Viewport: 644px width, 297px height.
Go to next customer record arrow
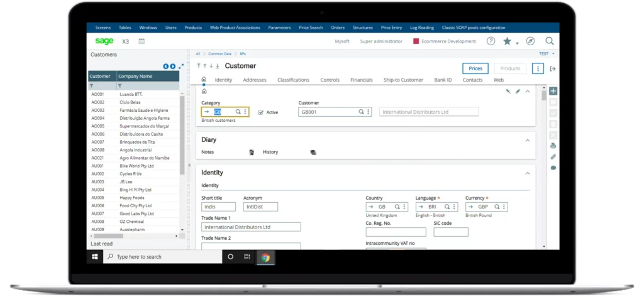click(x=211, y=66)
